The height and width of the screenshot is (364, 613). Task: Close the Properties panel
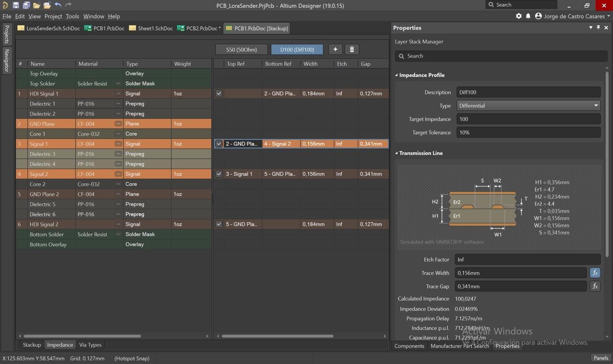(x=606, y=28)
